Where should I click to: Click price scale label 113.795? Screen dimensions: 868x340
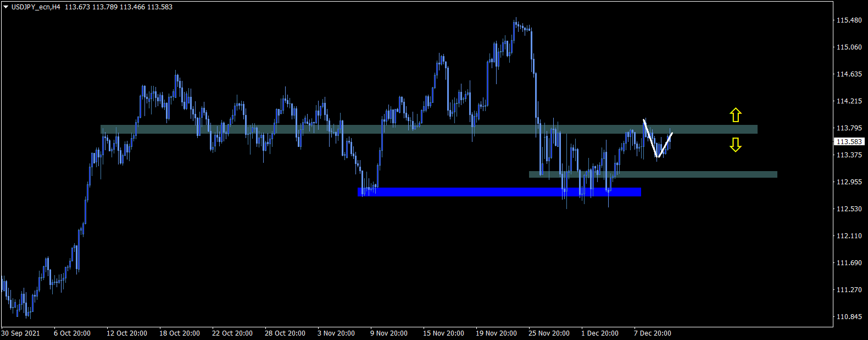tap(849, 128)
